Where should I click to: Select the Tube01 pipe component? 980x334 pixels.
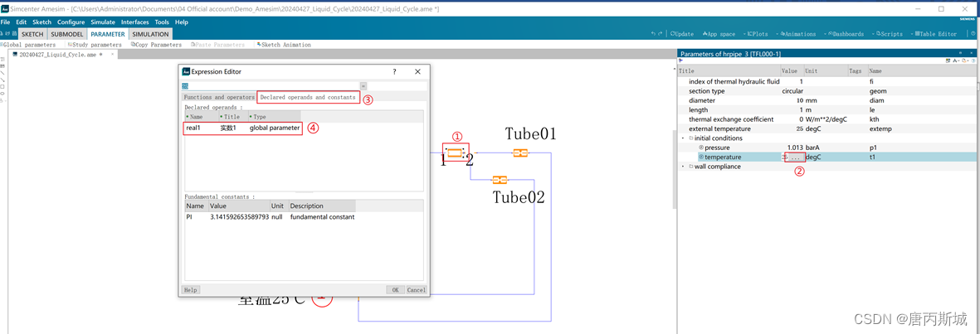pos(520,152)
